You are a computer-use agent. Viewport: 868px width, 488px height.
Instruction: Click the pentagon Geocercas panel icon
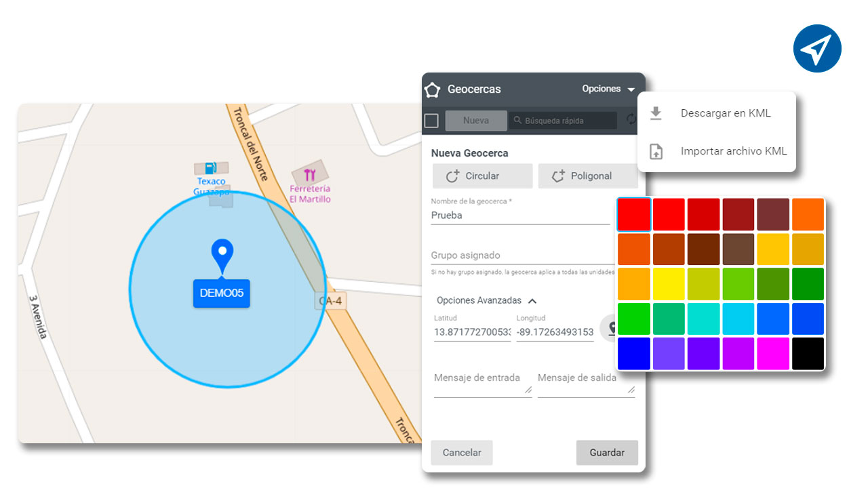(433, 89)
